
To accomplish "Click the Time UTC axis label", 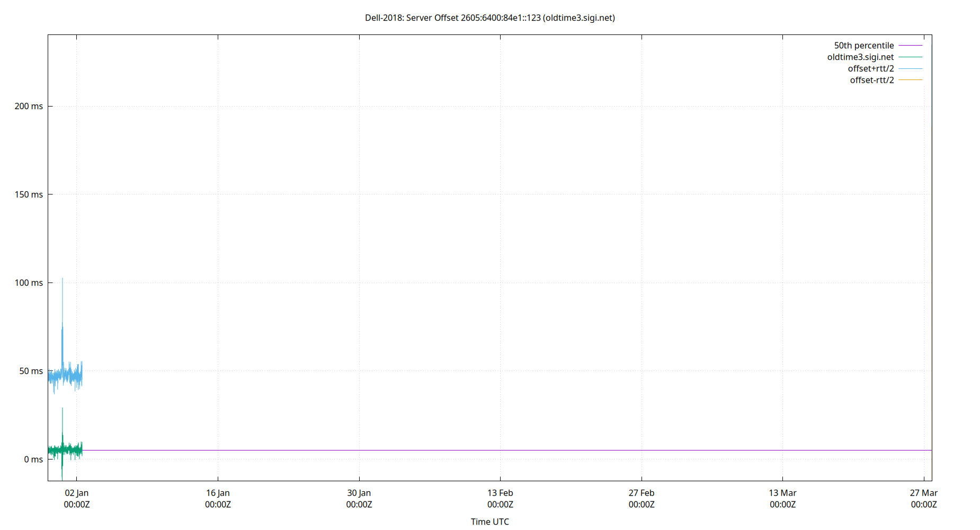I will (x=489, y=522).
